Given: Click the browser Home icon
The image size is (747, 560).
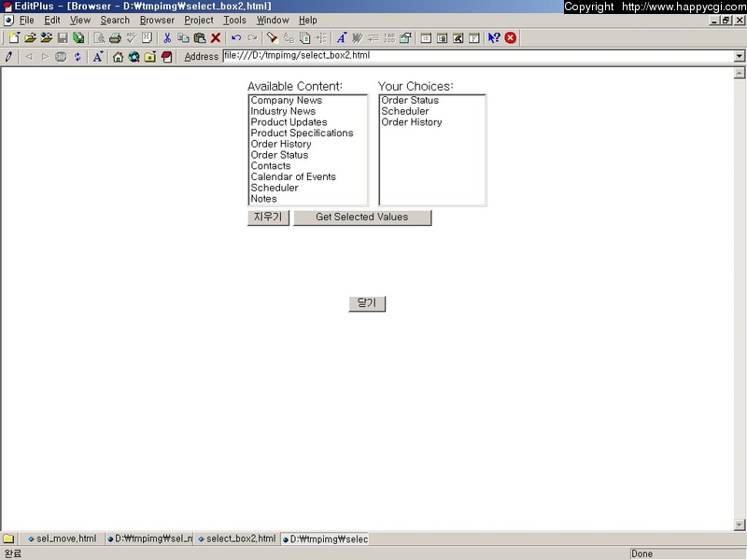Looking at the screenshot, I should (x=118, y=57).
